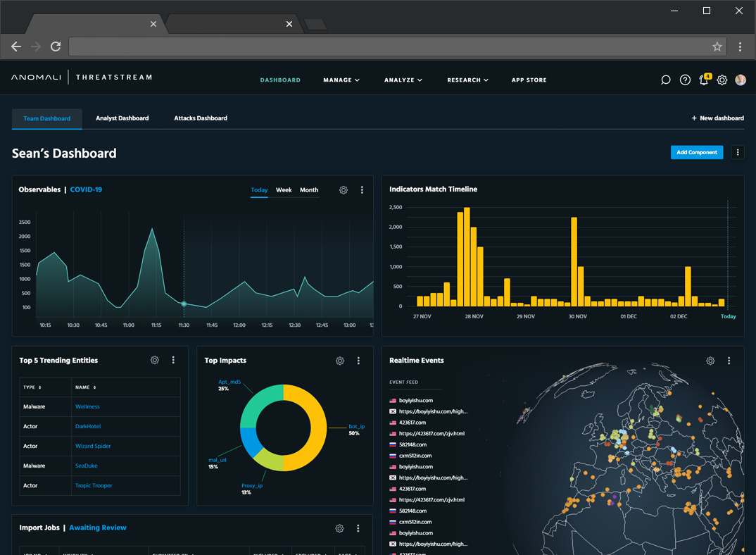Expand the Manage dropdown menu
The height and width of the screenshot is (555, 756).
point(341,80)
